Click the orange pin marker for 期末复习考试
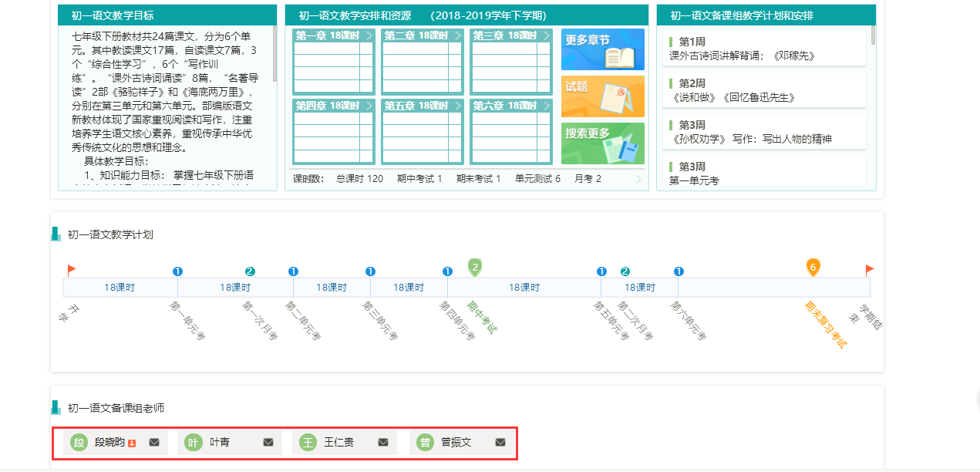980x472 pixels. click(813, 268)
